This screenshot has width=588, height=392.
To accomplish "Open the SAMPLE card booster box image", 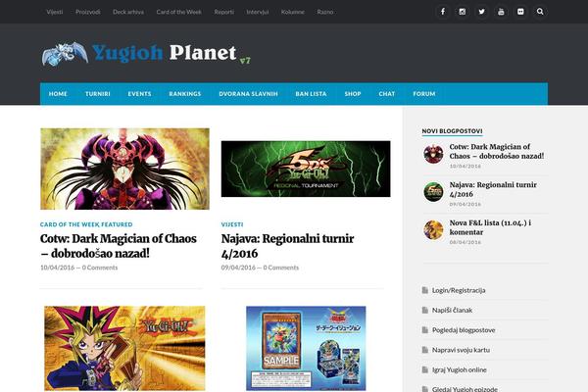I will pos(306,349).
